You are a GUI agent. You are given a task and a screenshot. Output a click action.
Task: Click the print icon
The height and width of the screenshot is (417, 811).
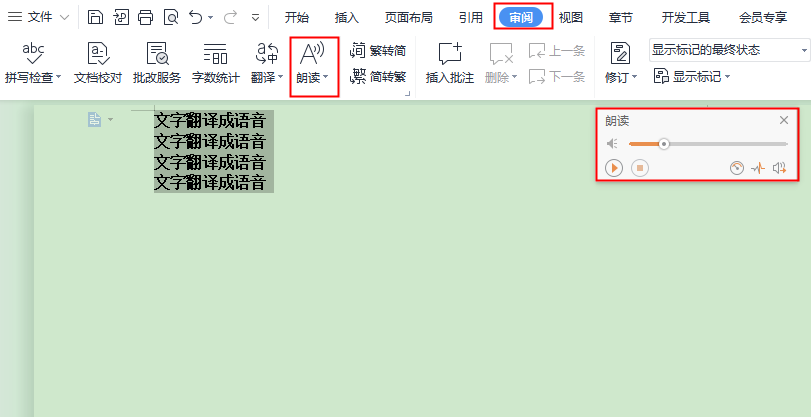[146, 17]
